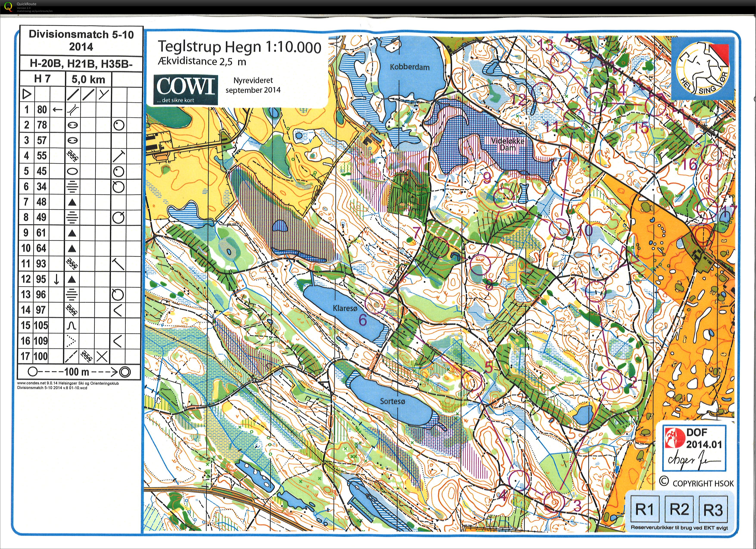Click the start triangle symbol in control descriptions

coord(27,94)
